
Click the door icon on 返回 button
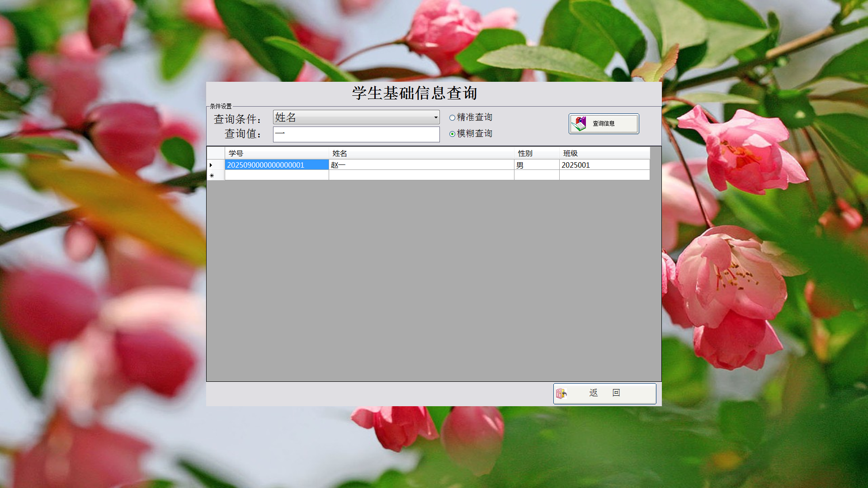tap(561, 394)
